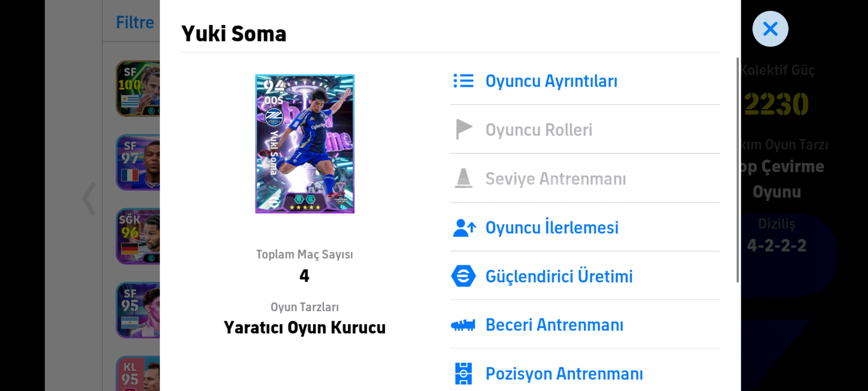Click the dialog's vertical scrollbar
This screenshot has width=868, height=391.
(x=737, y=169)
